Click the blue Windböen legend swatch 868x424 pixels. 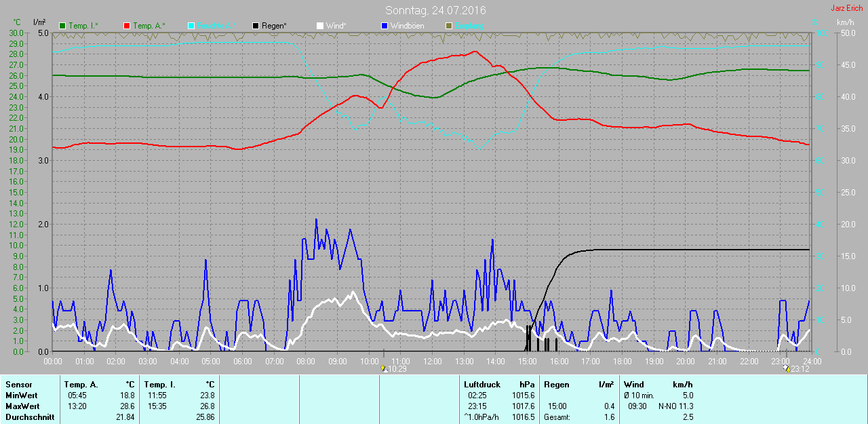point(384,26)
